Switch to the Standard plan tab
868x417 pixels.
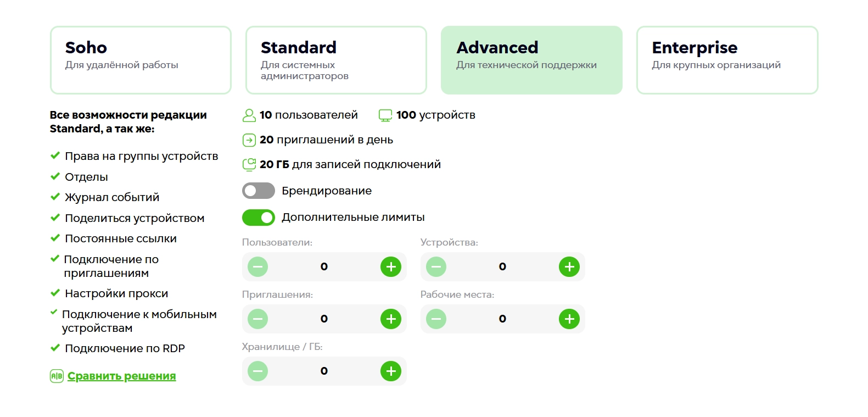tap(336, 60)
